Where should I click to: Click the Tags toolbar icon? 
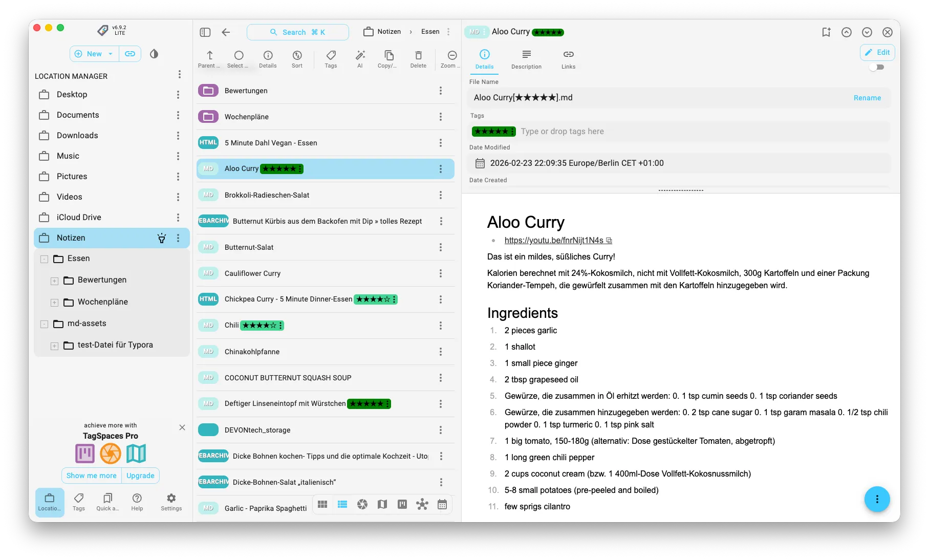coord(331,55)
